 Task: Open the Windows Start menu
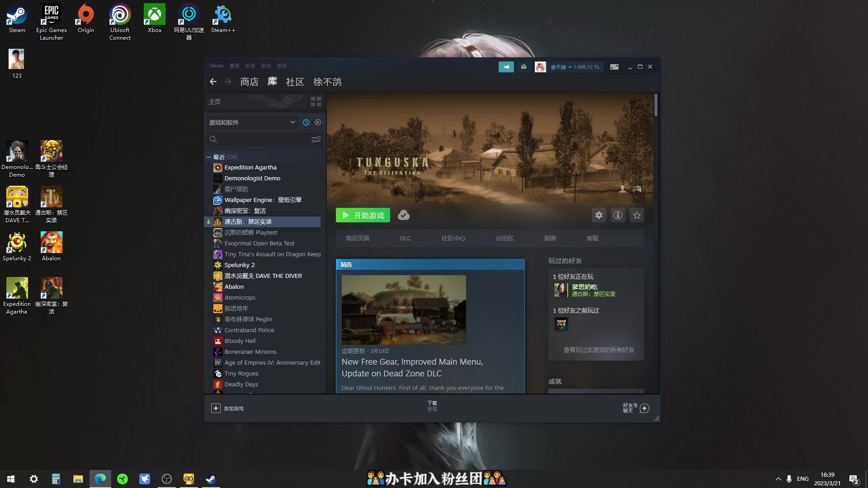point(11,479)
